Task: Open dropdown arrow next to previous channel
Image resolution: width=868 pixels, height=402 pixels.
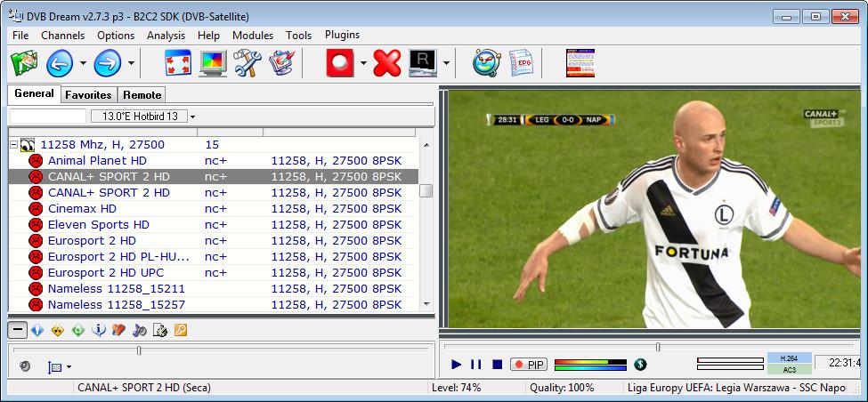Action: tap(83, 63)
